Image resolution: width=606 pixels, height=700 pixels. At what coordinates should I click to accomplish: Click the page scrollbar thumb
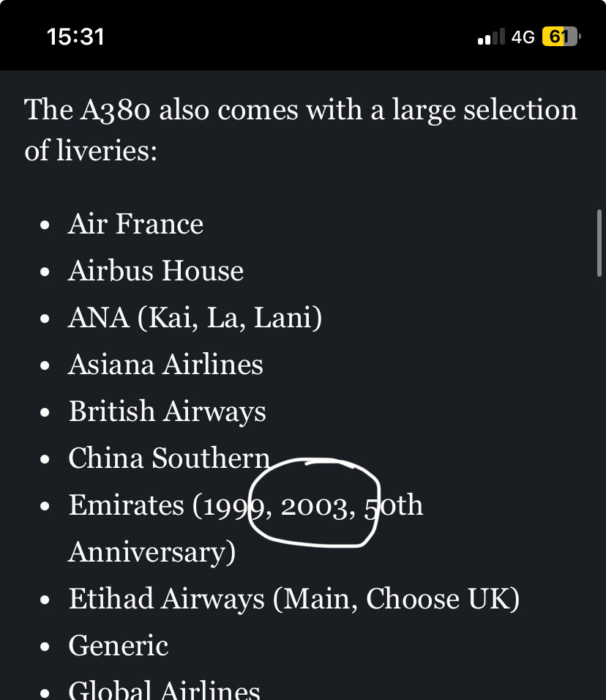point(599,243)
